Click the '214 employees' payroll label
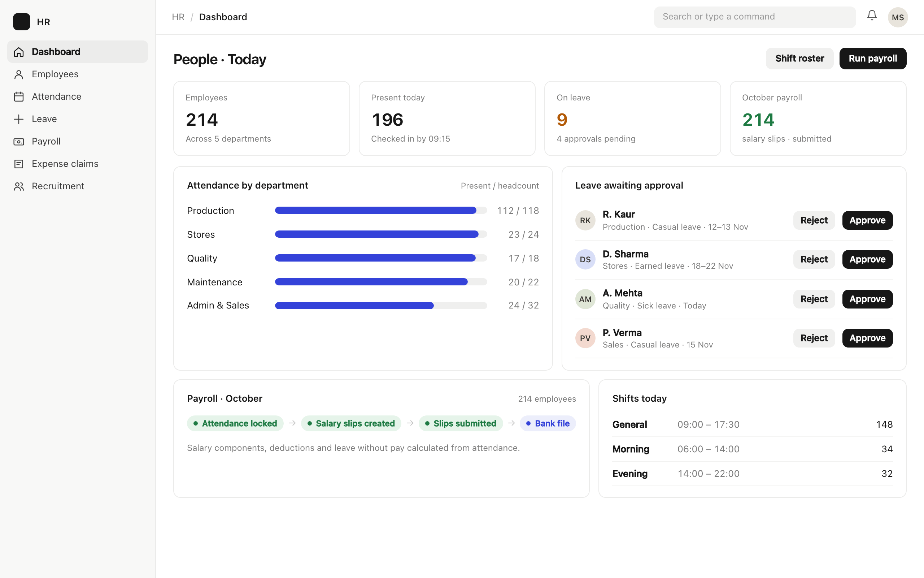The image size is (924, 578). [x=547, y=399]
